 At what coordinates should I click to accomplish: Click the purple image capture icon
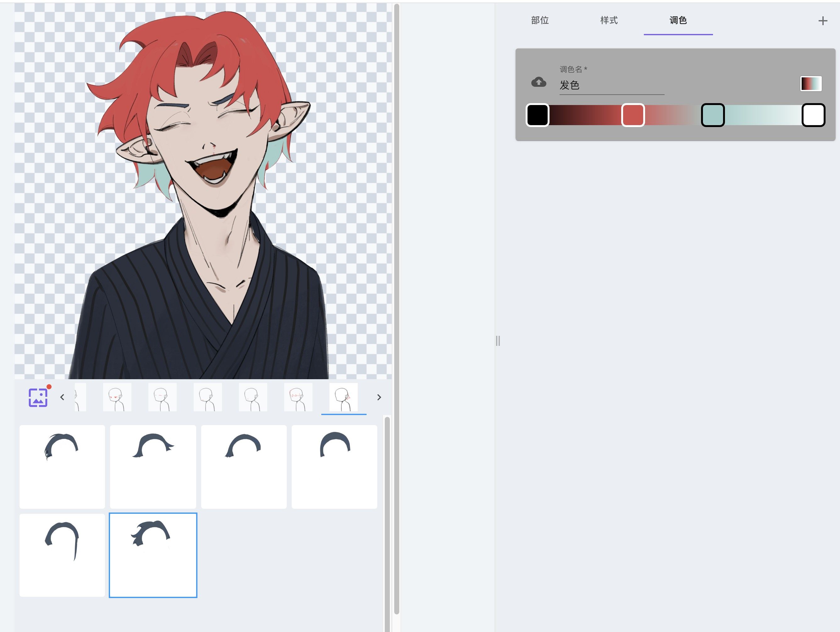point(38,397)
